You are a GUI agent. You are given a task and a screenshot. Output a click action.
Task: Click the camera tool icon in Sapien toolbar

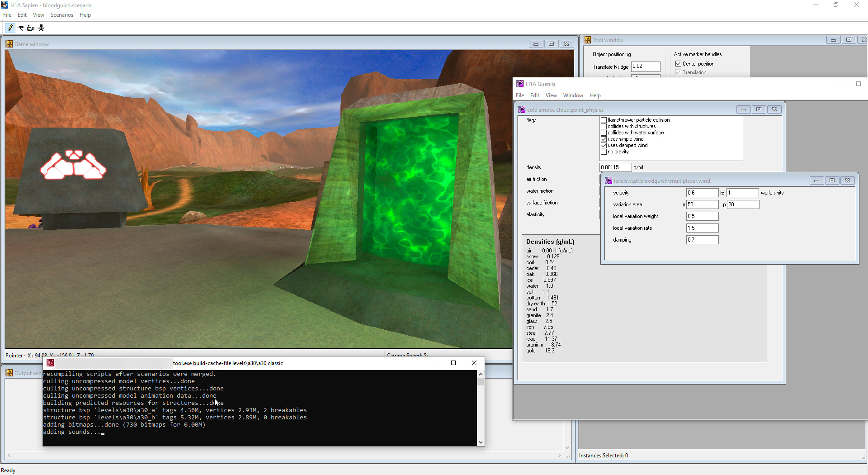click(x=31, y=28)
